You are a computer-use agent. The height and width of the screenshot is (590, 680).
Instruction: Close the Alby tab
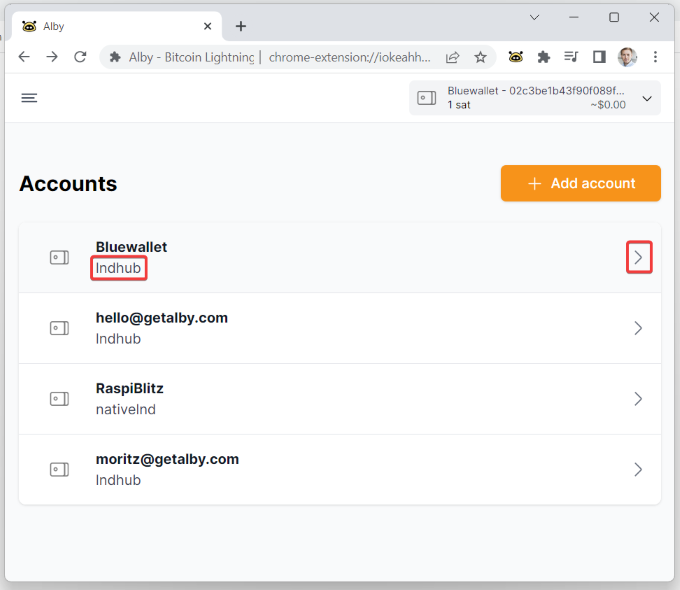[208, 26]
